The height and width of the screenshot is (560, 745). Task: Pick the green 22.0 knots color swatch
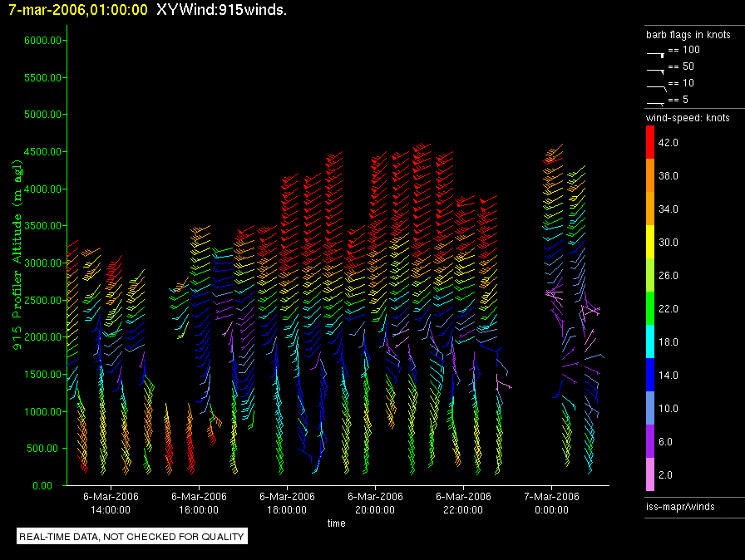point(650,309)
